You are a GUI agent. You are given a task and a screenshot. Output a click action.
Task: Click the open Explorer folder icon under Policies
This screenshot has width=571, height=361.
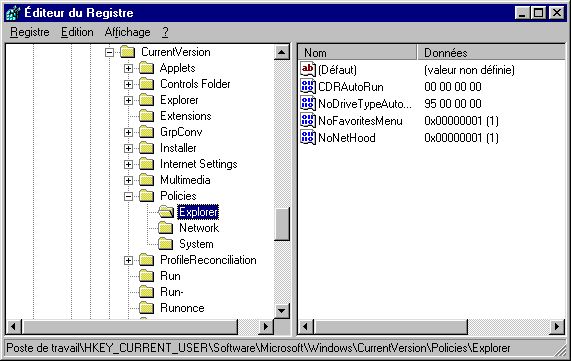pos(166,212)
